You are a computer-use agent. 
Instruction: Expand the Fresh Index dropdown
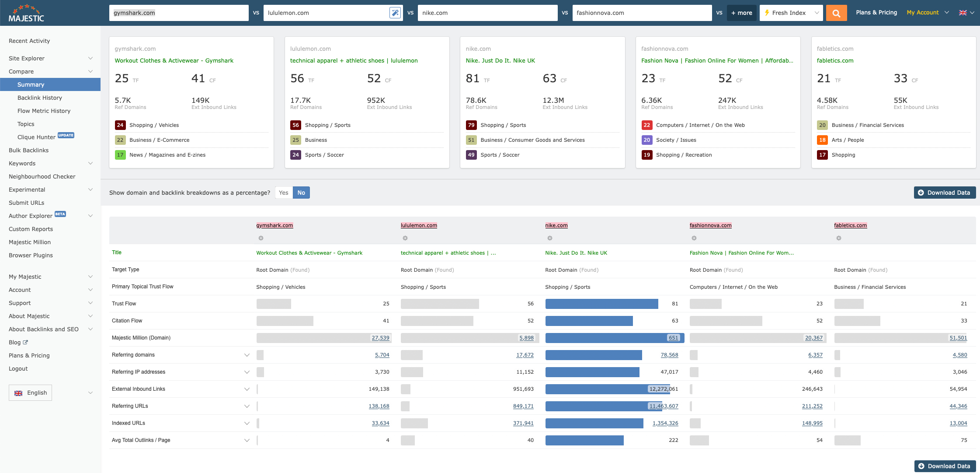pos(791,13)
